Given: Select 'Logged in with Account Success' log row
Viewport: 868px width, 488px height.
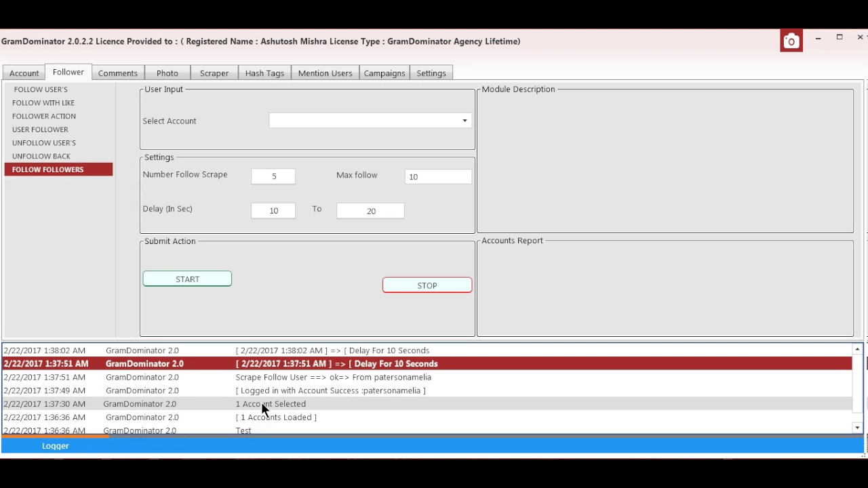Looking at the screenshot, I should tap(427, 390).
